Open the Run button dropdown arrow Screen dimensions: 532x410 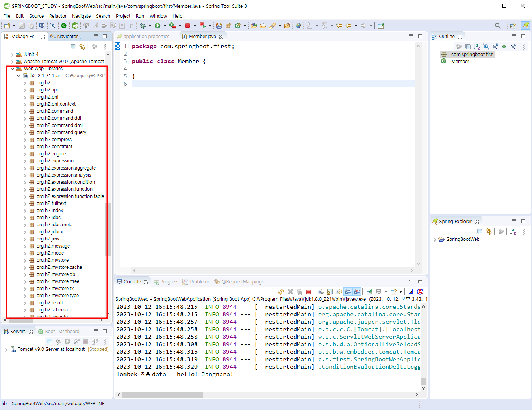[165, 26]
